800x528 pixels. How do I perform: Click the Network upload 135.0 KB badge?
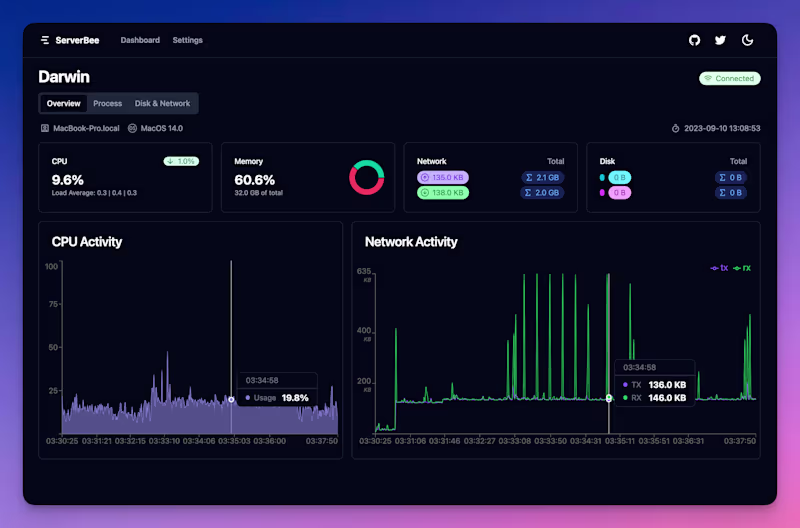[442, 178]
